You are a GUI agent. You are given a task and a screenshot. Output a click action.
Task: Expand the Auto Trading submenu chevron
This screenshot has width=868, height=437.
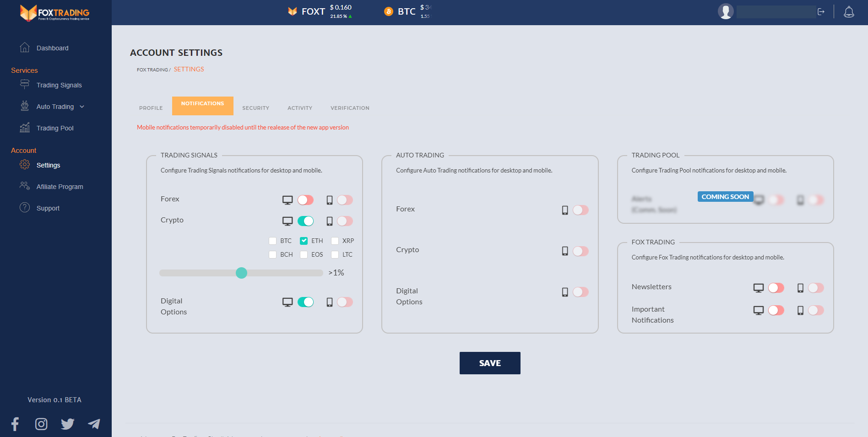point(82,107)
